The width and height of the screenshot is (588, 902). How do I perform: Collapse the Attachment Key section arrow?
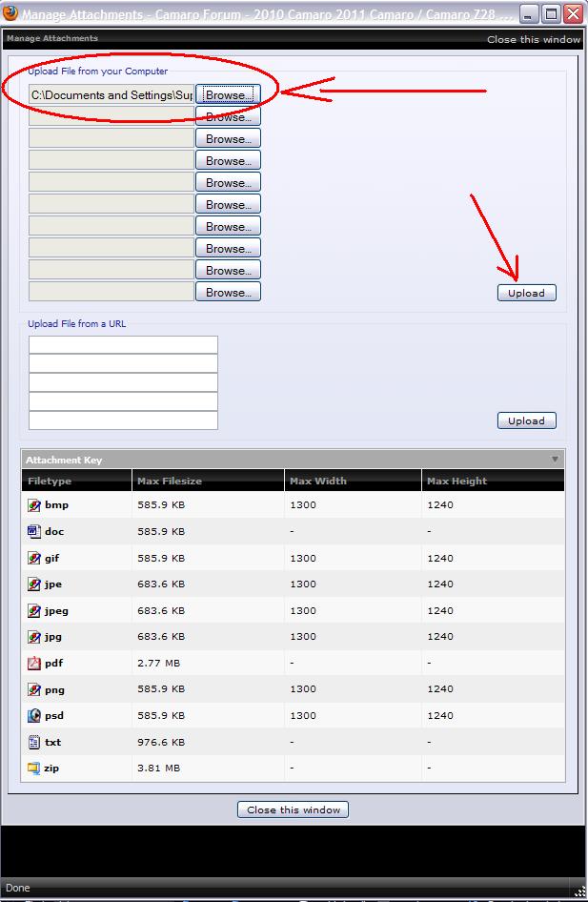point(555,460)
